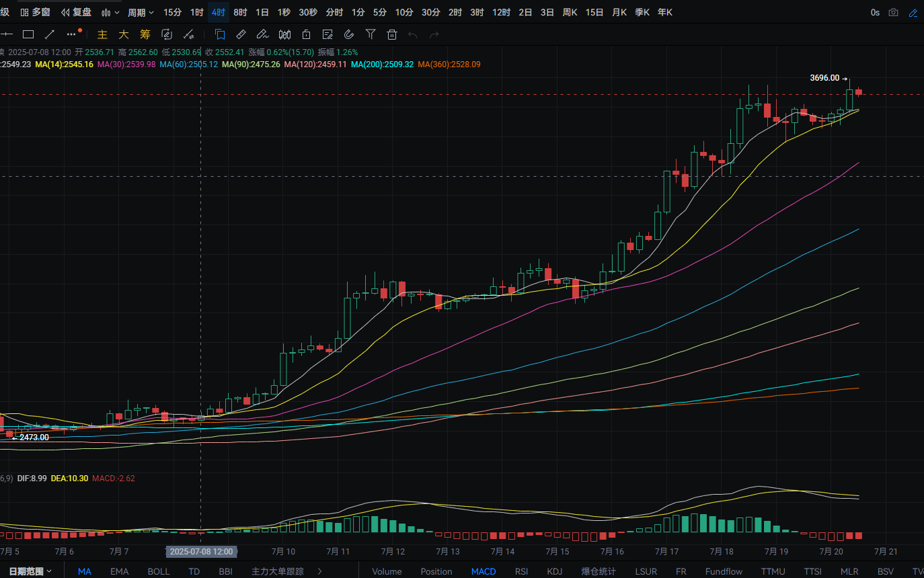Viewport: 924px width, 578px height.
Task: Open the filter funnel icon
Action: (x=371, y=34)
